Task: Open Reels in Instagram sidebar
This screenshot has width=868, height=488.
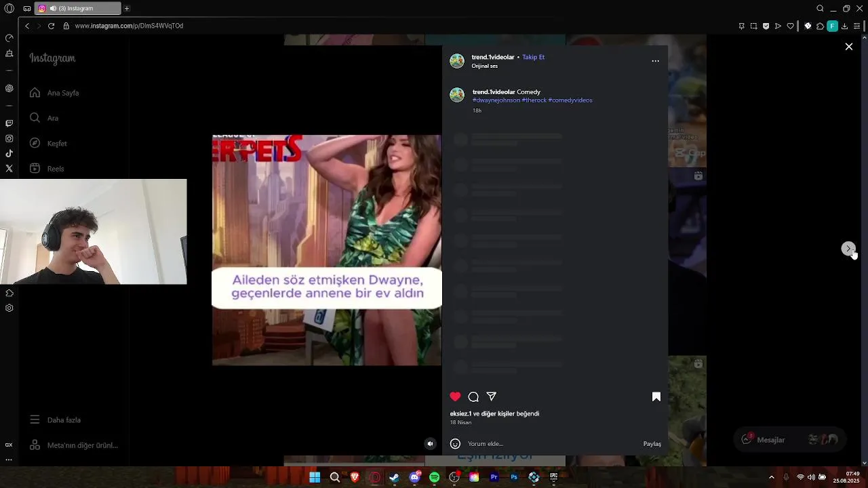Action: coord(47,169)
